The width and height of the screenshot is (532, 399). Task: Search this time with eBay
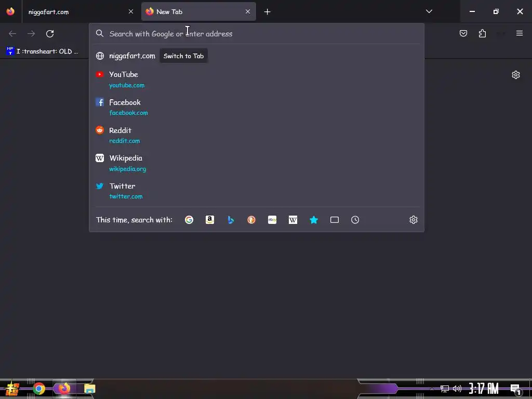[x=272, y=220]
